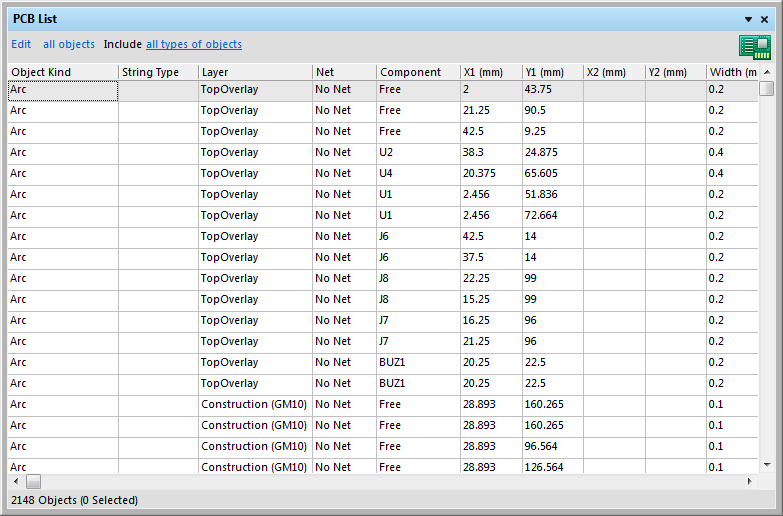Viewport: 783px width, 516px height.
Task: Select J7 component in row with X1 21.25
Action: coord(418,342)
